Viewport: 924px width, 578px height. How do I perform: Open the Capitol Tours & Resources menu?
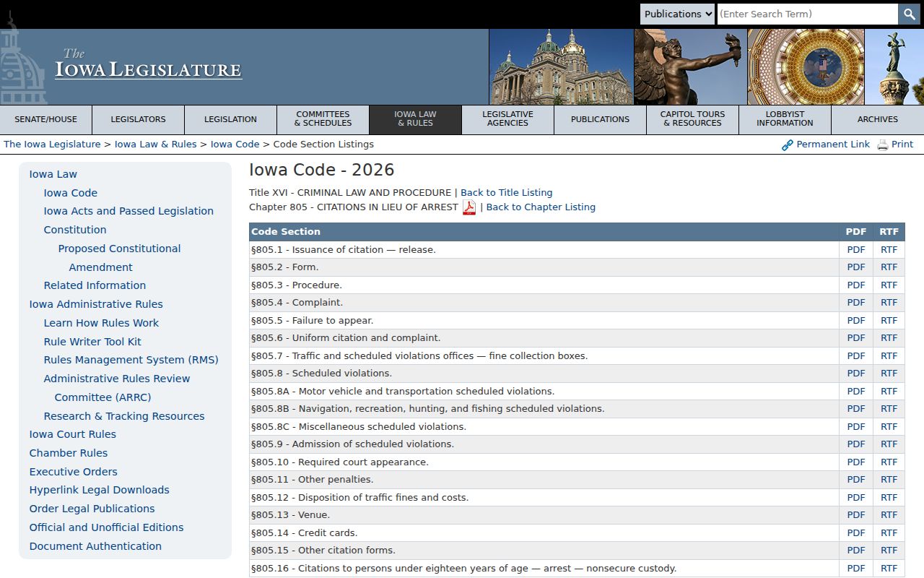(693, 120)
